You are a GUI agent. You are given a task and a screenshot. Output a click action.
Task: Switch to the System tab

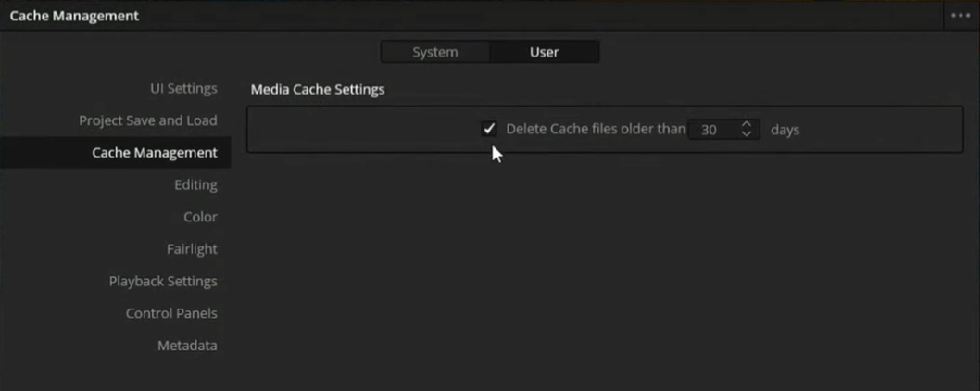(x=435, y=52)
